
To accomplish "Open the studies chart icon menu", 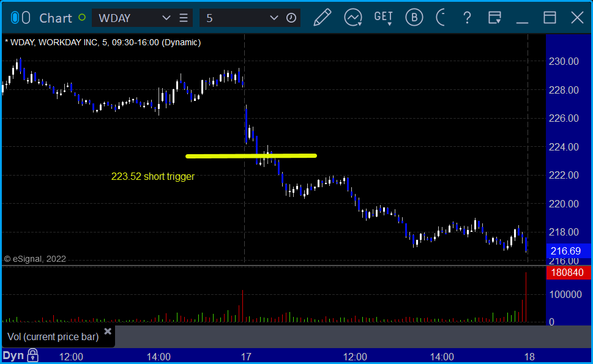I will tap(353, 17).
